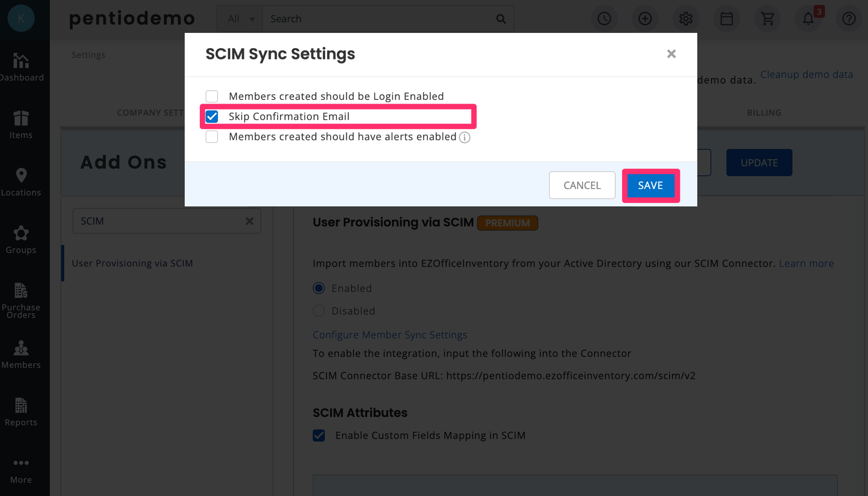This screenshot has height=496, width=868.
Task: Click the info icon beside alerts enabled
Action: [x=465, y=137]
